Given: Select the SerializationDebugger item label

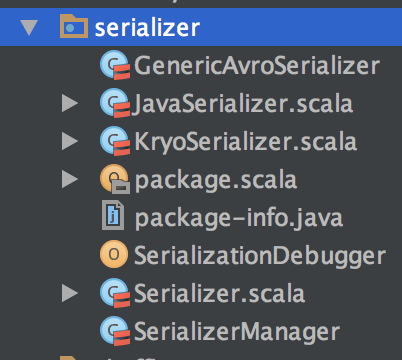Looking at the screenshot, I should (260, 256).
